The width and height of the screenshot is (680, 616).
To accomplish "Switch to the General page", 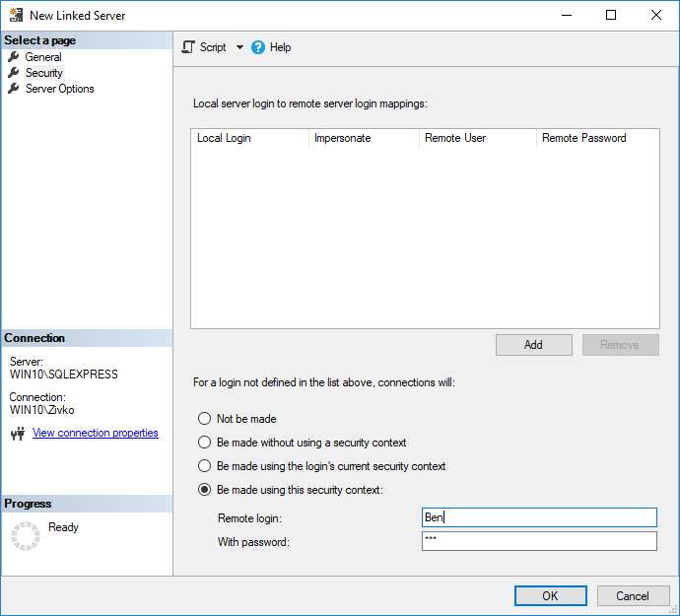I will [43, 57].
